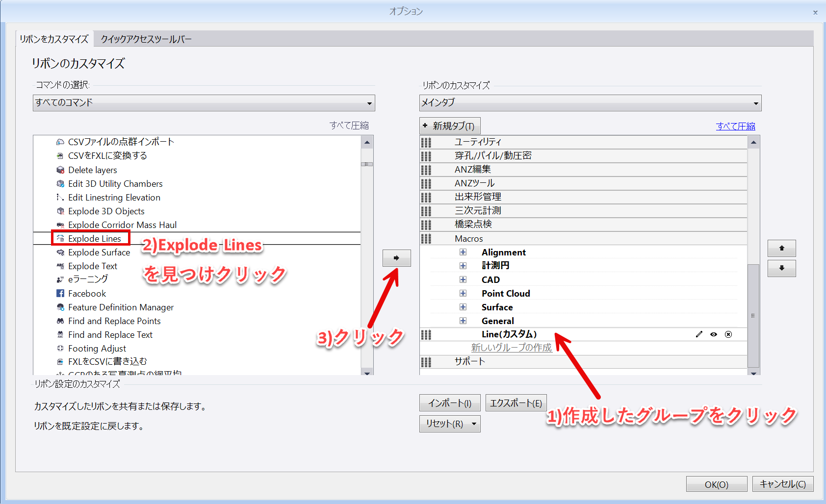This screenshot has width=826, height=504.
Task: Click the command list scrollbar thumb
Action: click(367, 164)
